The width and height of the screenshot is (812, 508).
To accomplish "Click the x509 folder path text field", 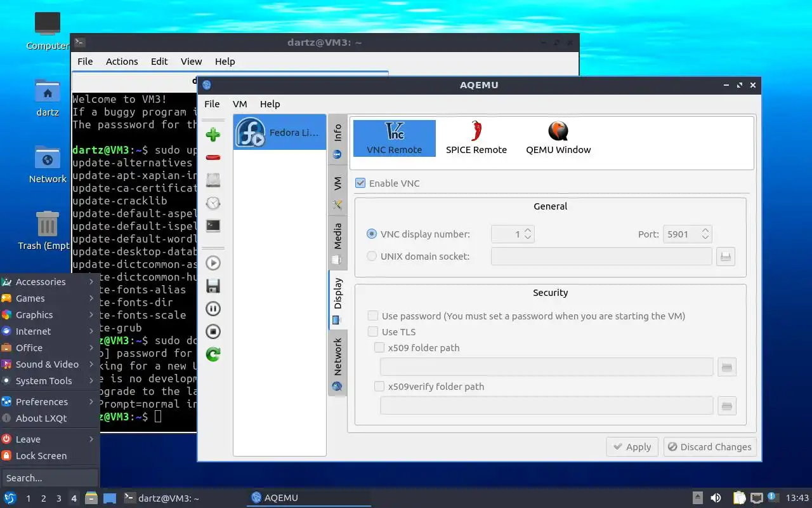I will [547, 367].
